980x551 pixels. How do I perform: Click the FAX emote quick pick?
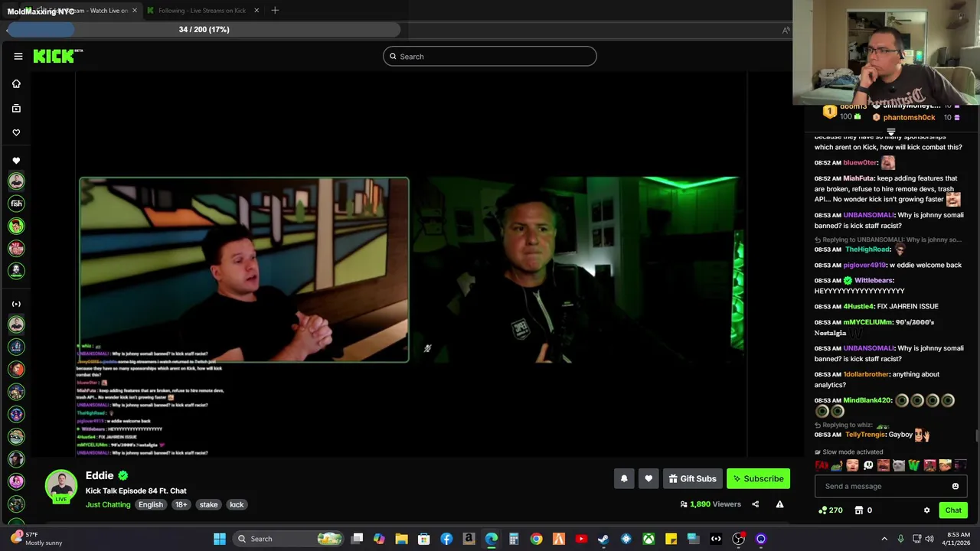click(x=822, y=465)
